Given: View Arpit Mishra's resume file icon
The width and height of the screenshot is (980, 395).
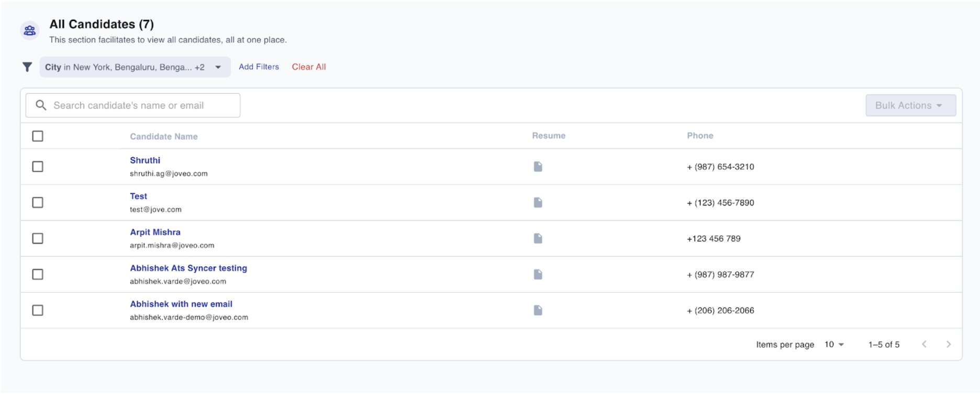Looking at the screenshot, I should pos(538,238).
